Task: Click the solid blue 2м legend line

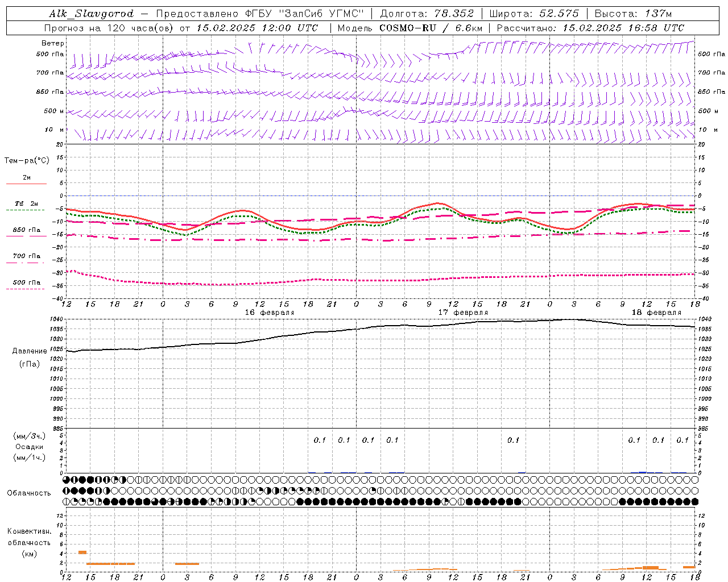Action: [x=26, y=184]
